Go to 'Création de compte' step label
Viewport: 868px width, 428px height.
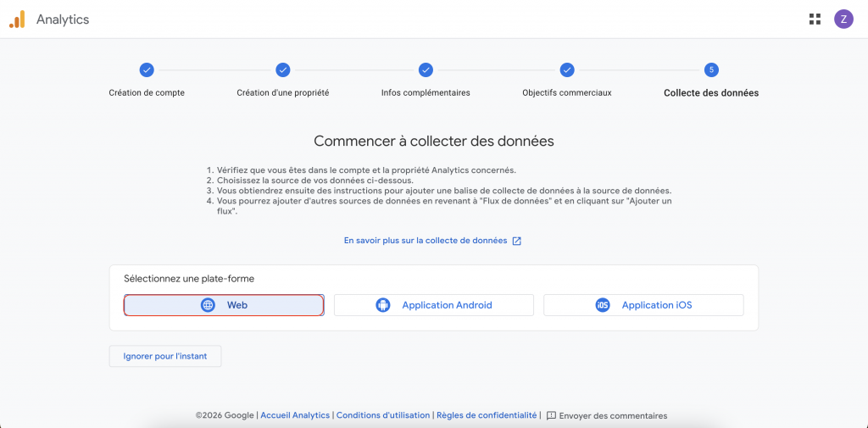[x=147, y=93]
